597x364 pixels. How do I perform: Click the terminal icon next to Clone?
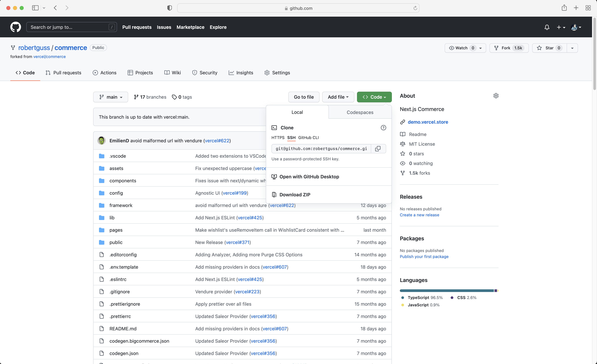pos(274,128)
